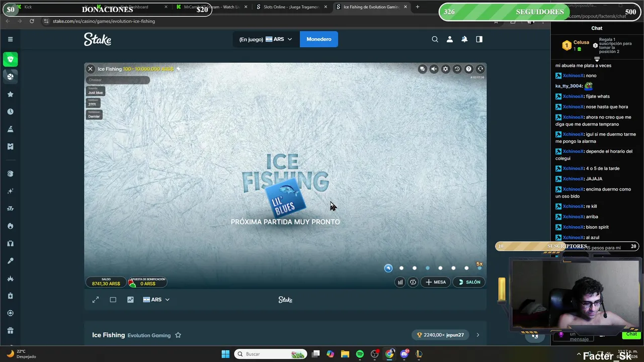Click chat message 'bison spirit' by XchinooX

click(x=597, y=227)
